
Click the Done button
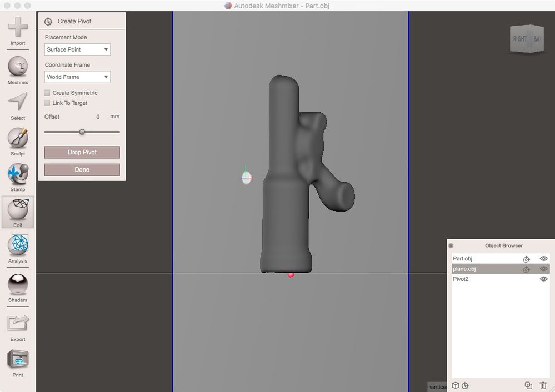82,169
